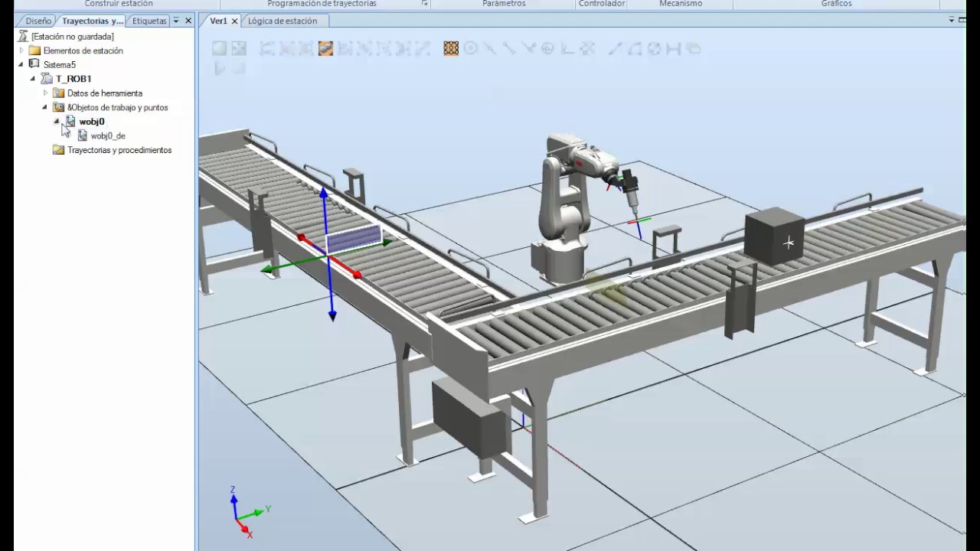The width and height of the screenshot is (980, 551).
Task: Toggle the highlighted Part selection level icon
Action: (x=325, y=49)
